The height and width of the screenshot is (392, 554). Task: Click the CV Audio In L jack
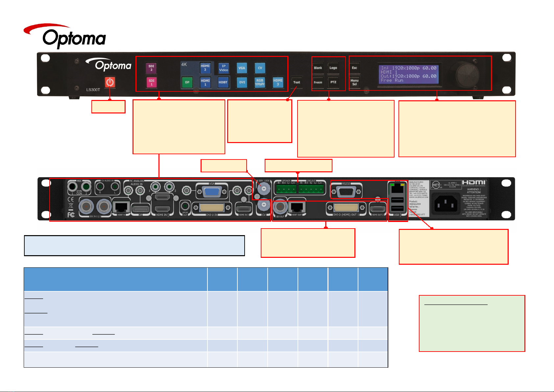click(115, 187)
